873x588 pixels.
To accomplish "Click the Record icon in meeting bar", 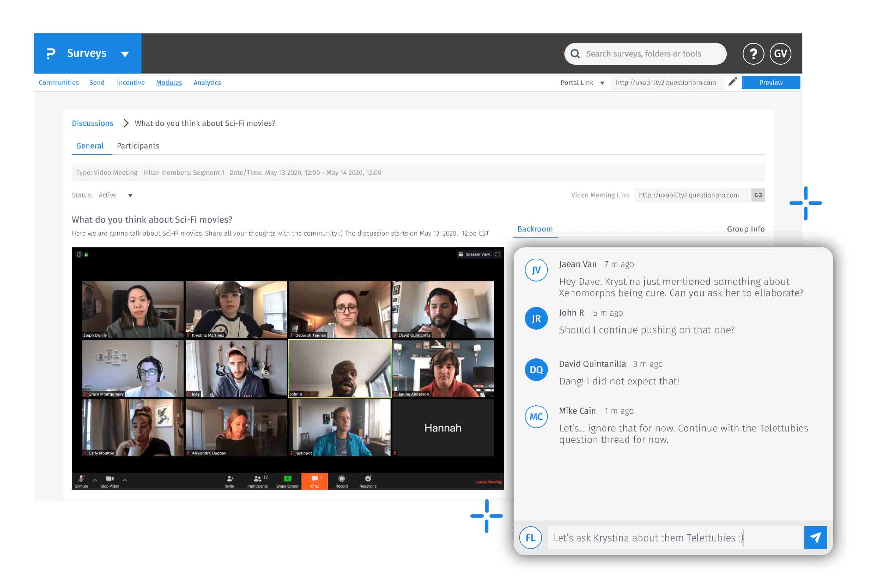I will (341, 479).
